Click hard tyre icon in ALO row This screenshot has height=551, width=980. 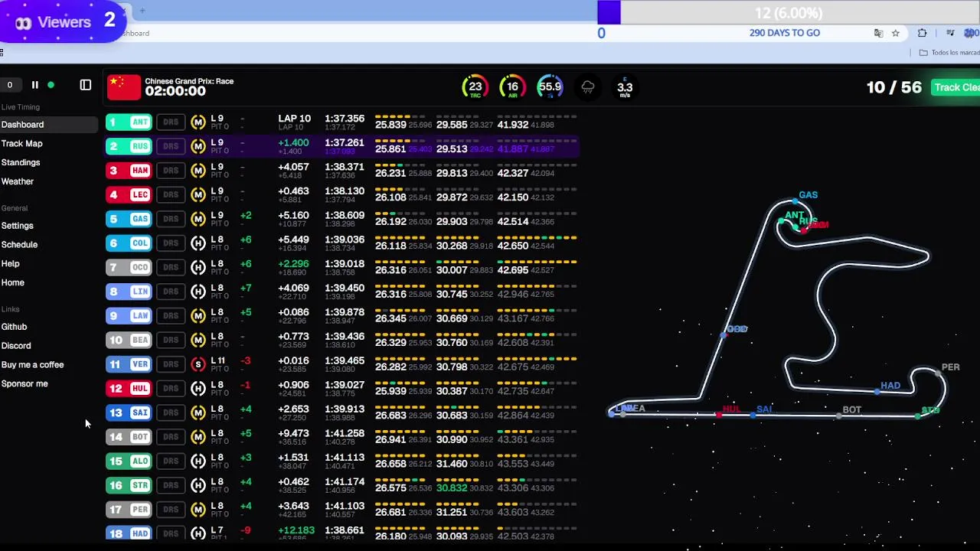tap(198, 461)
